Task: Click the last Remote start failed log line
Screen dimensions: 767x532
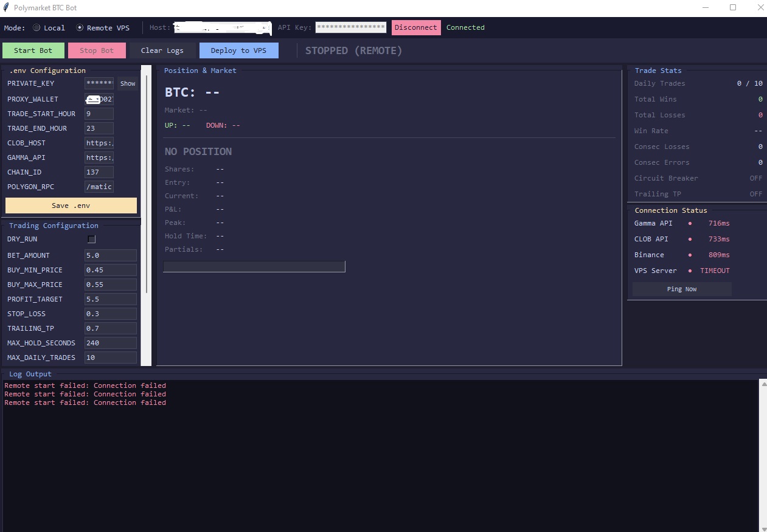Action: click(85, 402)
